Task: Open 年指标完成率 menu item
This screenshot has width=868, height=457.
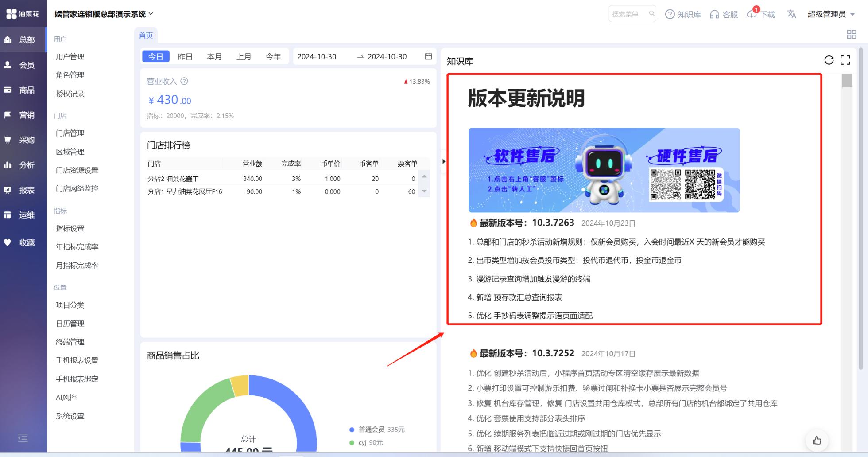Action: pos(77,246)
